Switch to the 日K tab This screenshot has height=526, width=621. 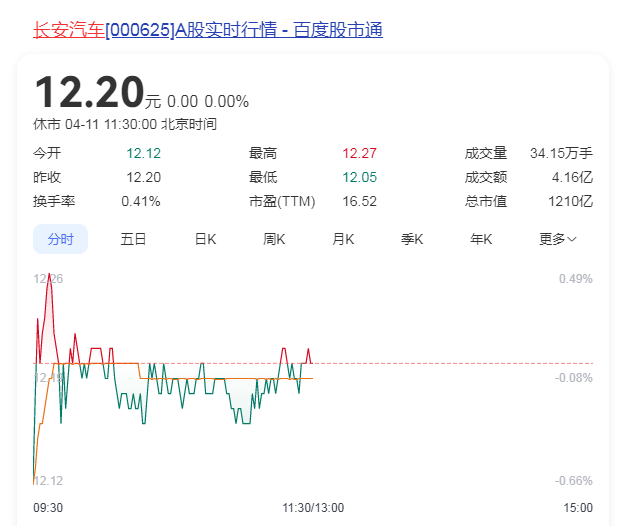[205, 239]
